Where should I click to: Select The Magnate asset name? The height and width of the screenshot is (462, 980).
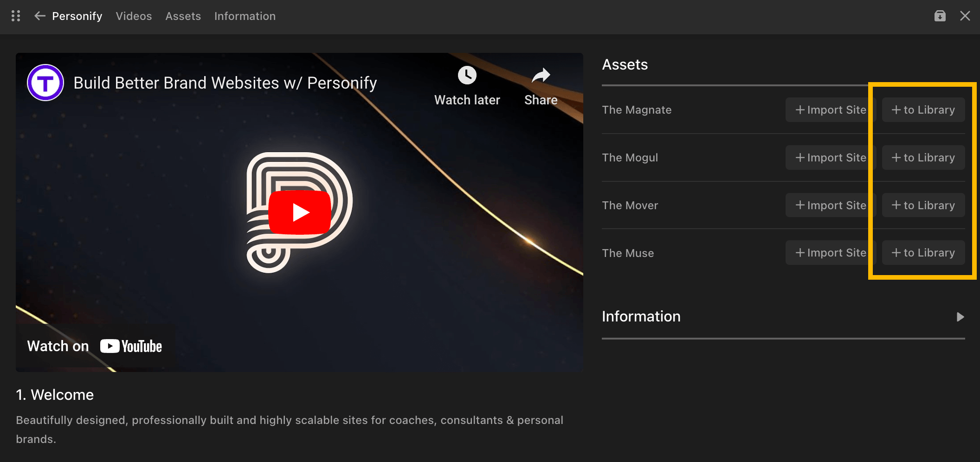[x=637, y=110]
